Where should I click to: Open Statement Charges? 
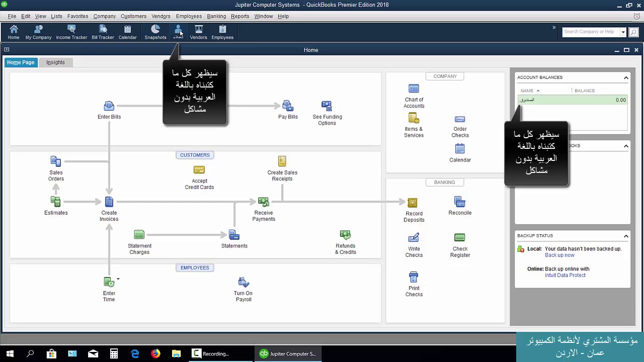click(x=139, y=242)
